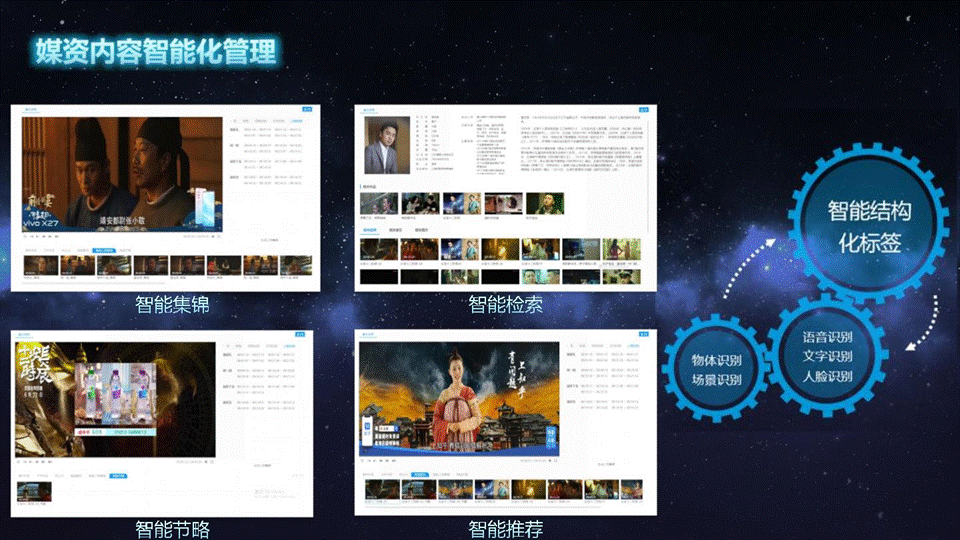This screenshot has height=540, width=960.
Task: Click the blue top-right button in 智能检索 panel
Action: [x=643, y=110]
